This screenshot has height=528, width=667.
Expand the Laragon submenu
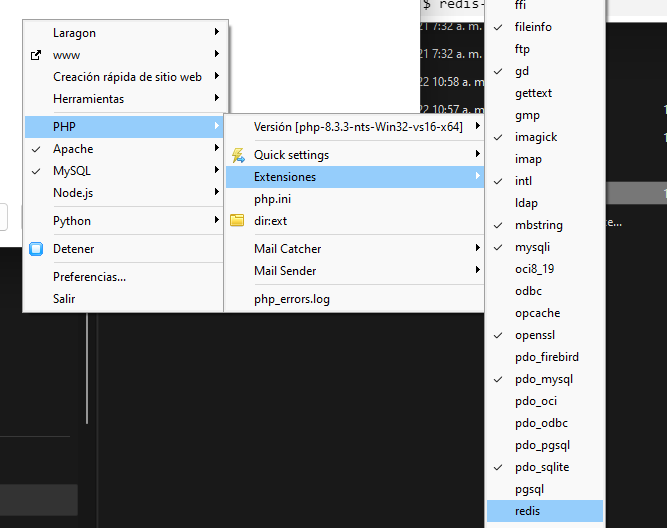coord(124,33)
